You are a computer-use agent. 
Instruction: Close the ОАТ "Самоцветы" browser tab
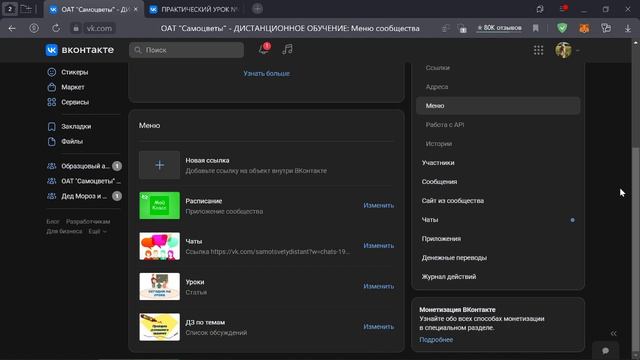point(136,9)
